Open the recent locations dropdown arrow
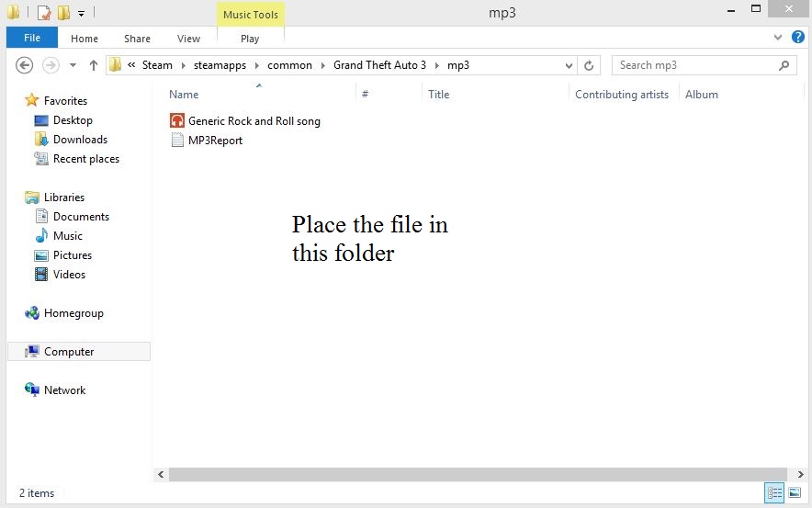The width and height of the screenshot is (812, 508). (73, 65)
